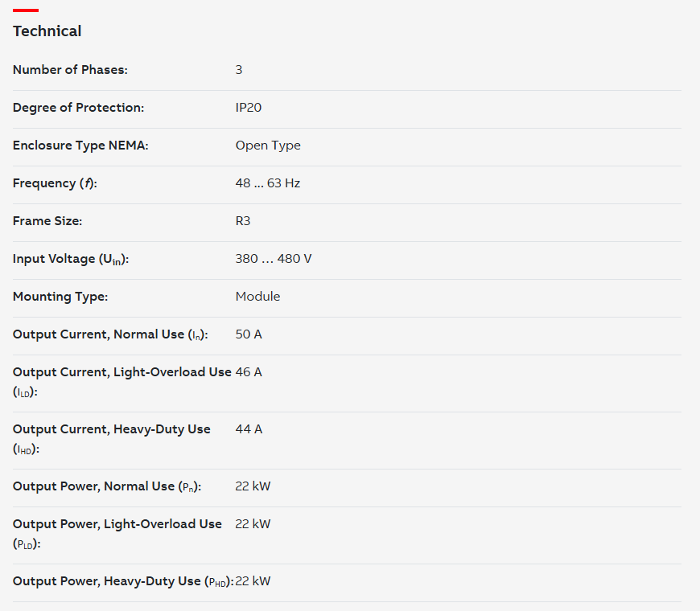
Task: Select the Enclosure Type NEMA label
Action: pos(80,146)
